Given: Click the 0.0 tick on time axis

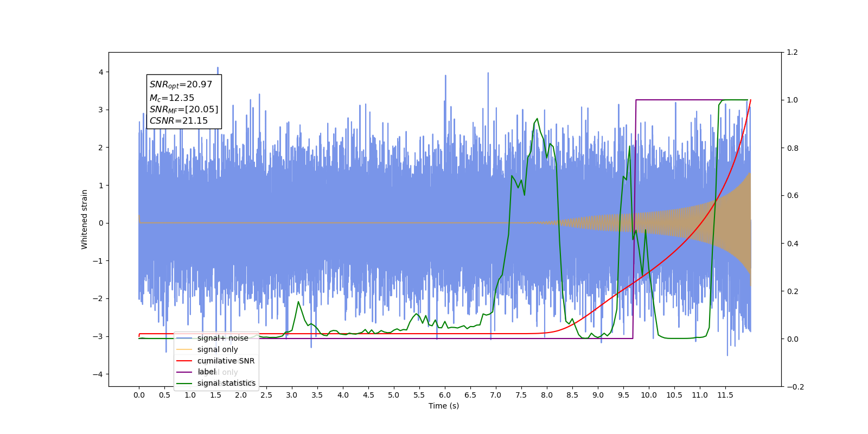Looking at the screenshot, I should [x=139, y=395].
